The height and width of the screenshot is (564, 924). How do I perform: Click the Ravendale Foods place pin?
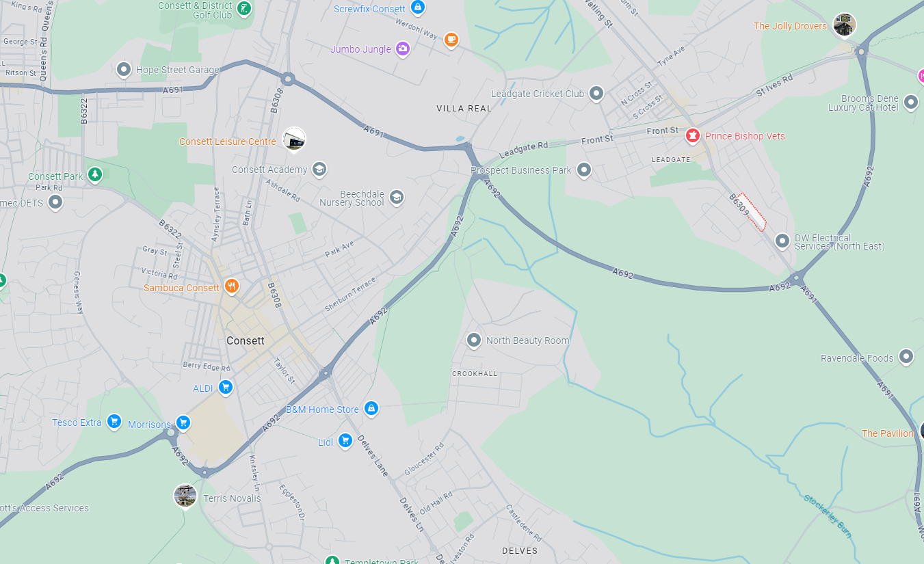[x=906, y=356]
